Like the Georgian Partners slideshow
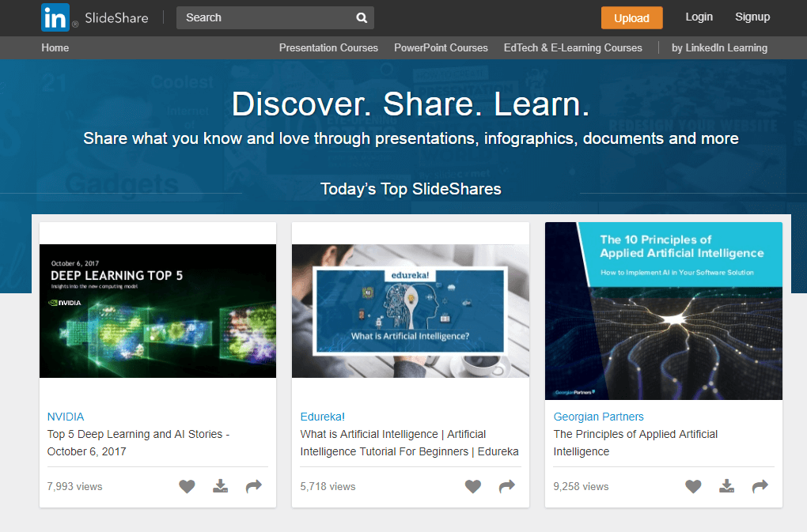The image size is (807, 532). click(x=693, y=486)
